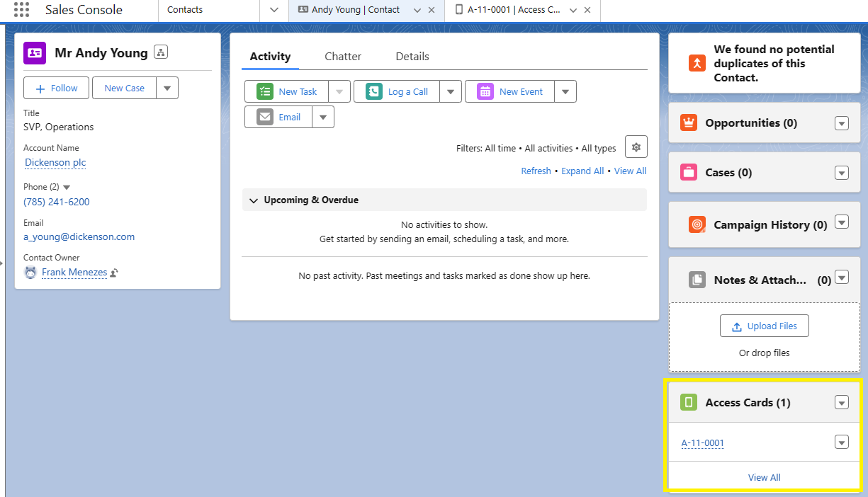Open the New Event dropdown arrow

[x=565, y=91]
